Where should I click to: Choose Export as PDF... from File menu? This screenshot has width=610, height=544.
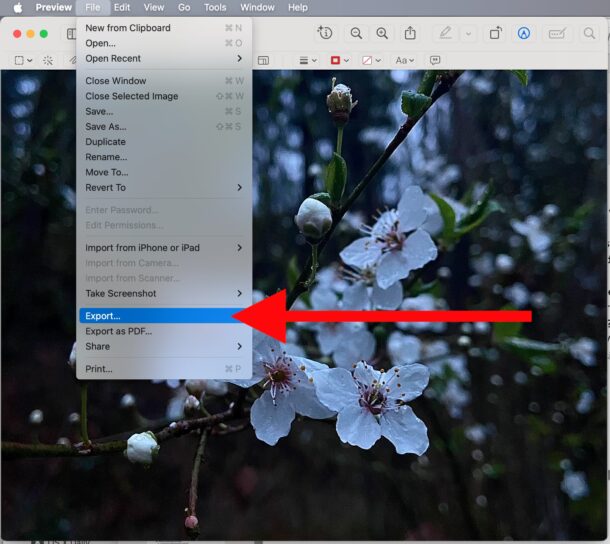118,331
